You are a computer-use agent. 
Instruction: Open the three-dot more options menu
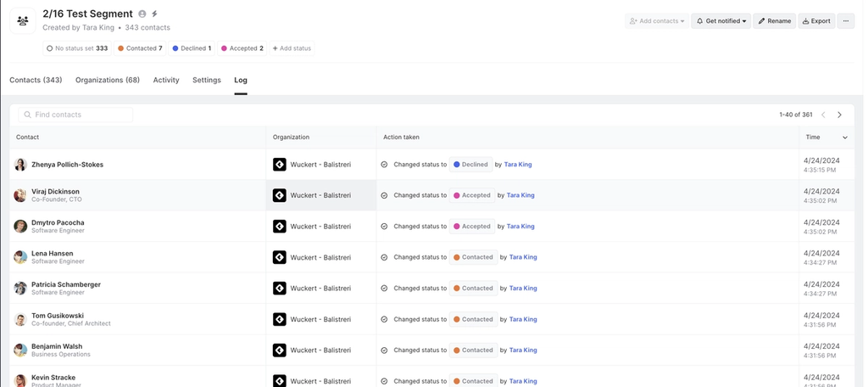(845, 21)
